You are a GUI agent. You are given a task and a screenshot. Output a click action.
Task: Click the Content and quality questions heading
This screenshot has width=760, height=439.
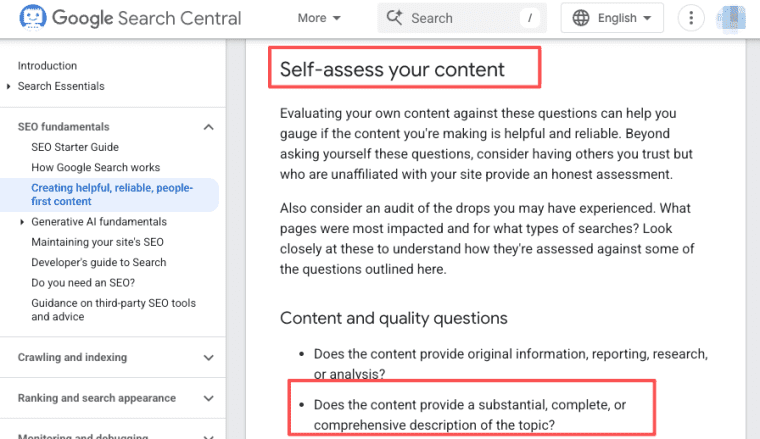coord(394,318)
